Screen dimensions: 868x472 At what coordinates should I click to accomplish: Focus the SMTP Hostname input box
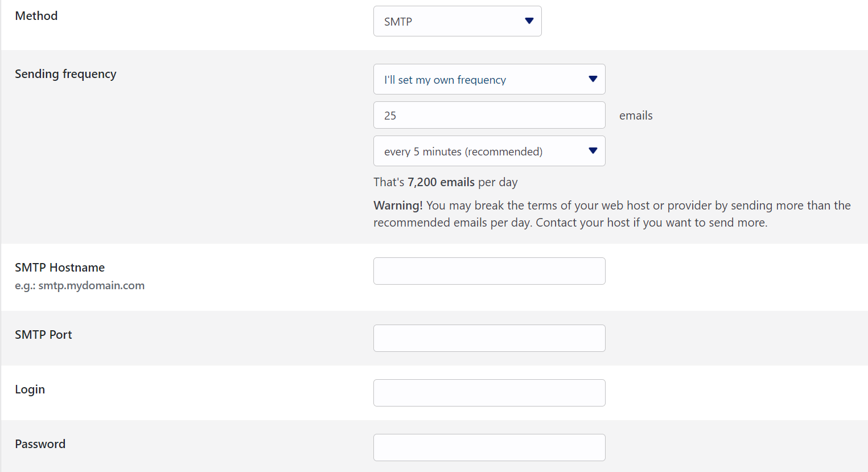489,271
